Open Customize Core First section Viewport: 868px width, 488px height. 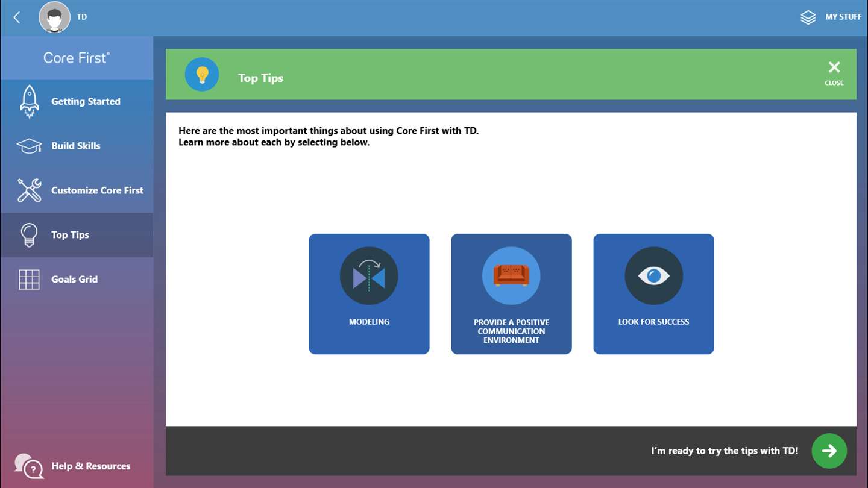[77, 190]
